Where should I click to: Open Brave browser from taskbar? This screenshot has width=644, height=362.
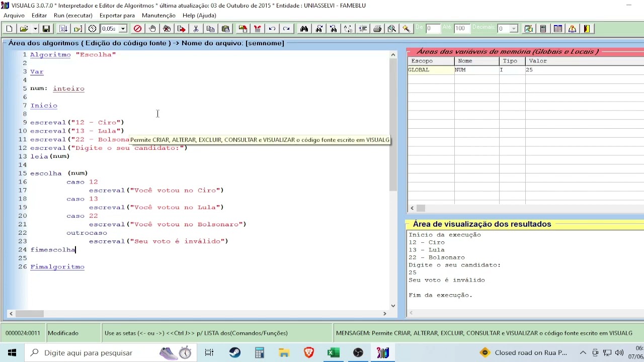(x=309, y=352)
